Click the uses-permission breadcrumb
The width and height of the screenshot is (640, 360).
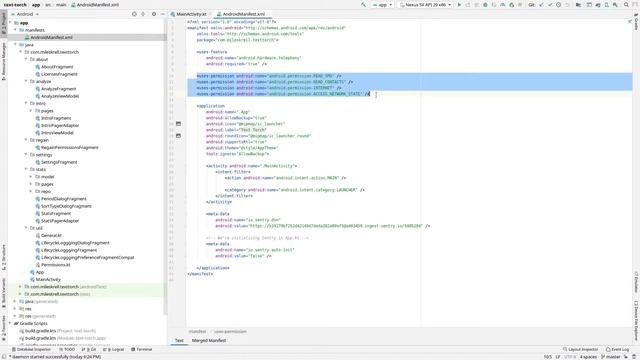tap(230, 331)
